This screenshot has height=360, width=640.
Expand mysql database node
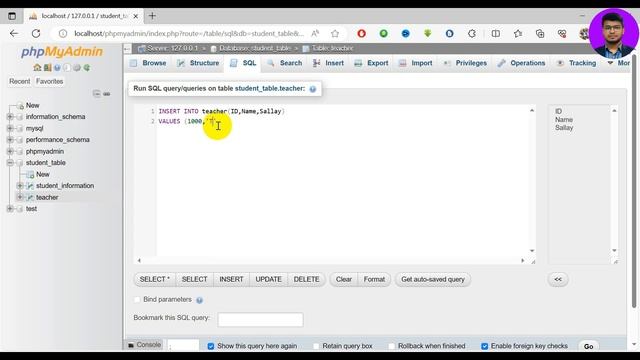coord(10,128)
